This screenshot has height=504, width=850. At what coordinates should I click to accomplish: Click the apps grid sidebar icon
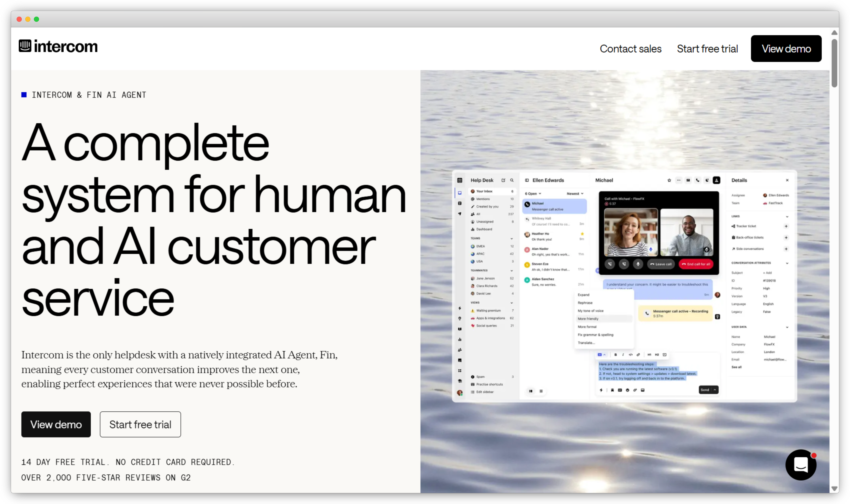click(x=460, y=370)
